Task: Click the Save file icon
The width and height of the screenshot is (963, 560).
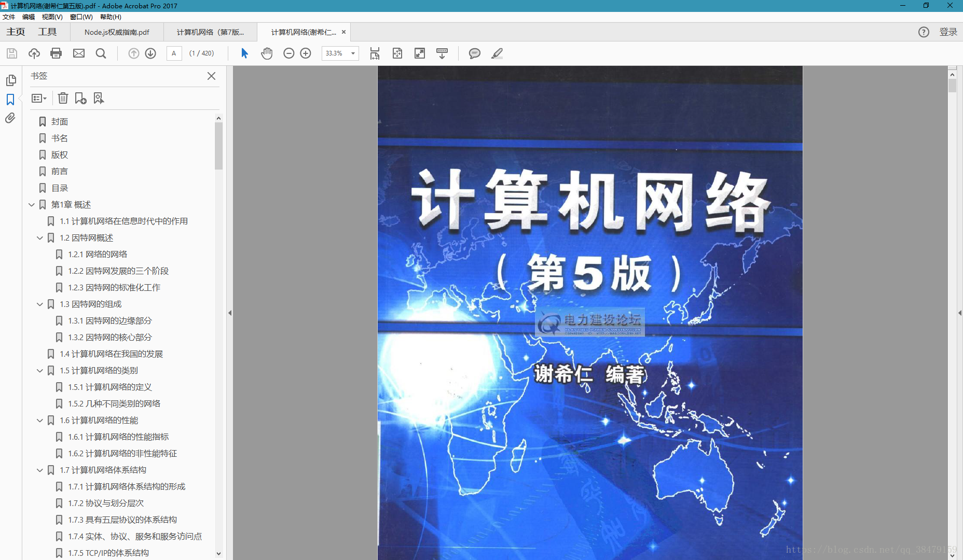Action: click(x=12, y=53)
